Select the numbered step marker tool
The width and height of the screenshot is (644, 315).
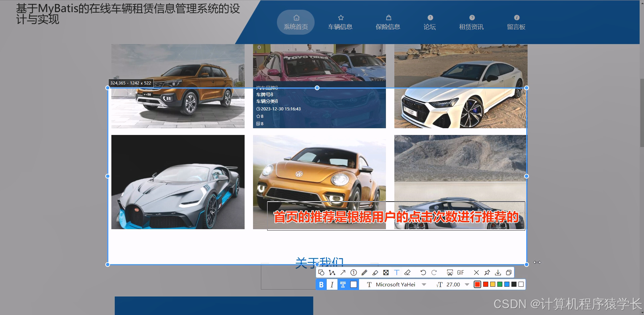(x=354, y=273)
